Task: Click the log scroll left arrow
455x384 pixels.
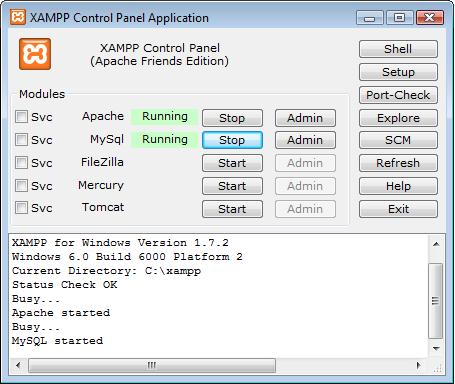Action: [x=18, y=365]
